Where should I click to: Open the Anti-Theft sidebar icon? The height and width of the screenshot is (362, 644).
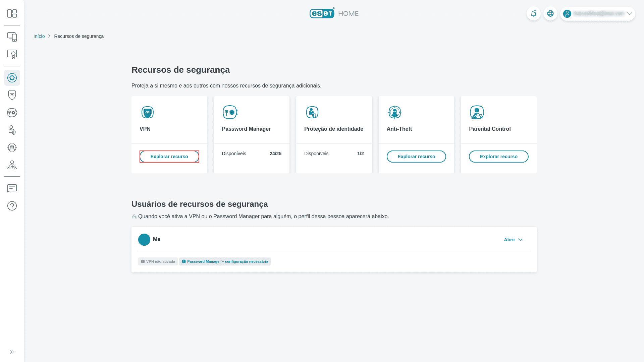click(x=12, y=147)
